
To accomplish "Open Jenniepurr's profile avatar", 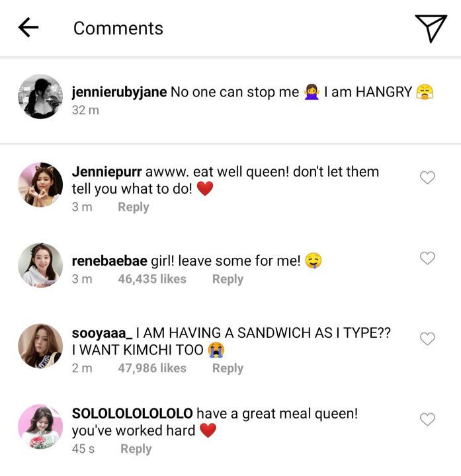I will pos(40,184).
